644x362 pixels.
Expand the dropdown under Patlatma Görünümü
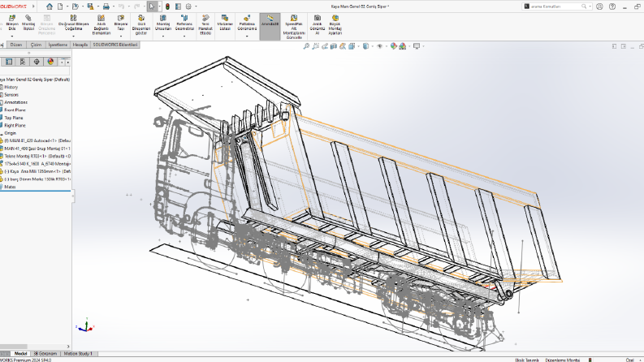(x=247, y=37)
